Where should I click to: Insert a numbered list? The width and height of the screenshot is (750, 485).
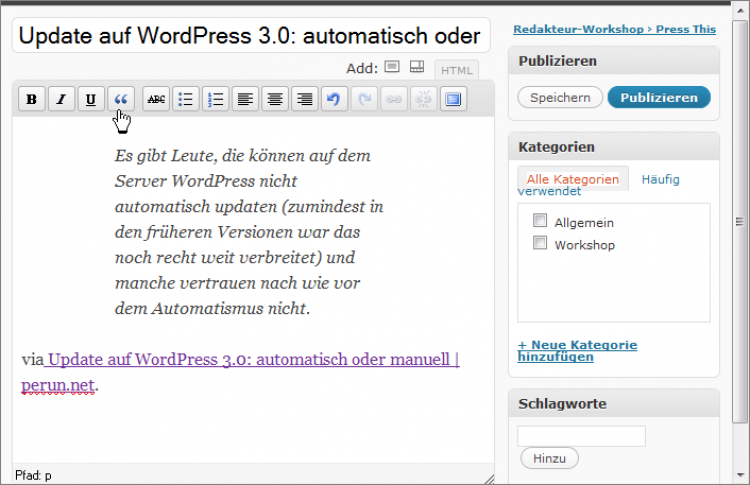pos(215,99)
